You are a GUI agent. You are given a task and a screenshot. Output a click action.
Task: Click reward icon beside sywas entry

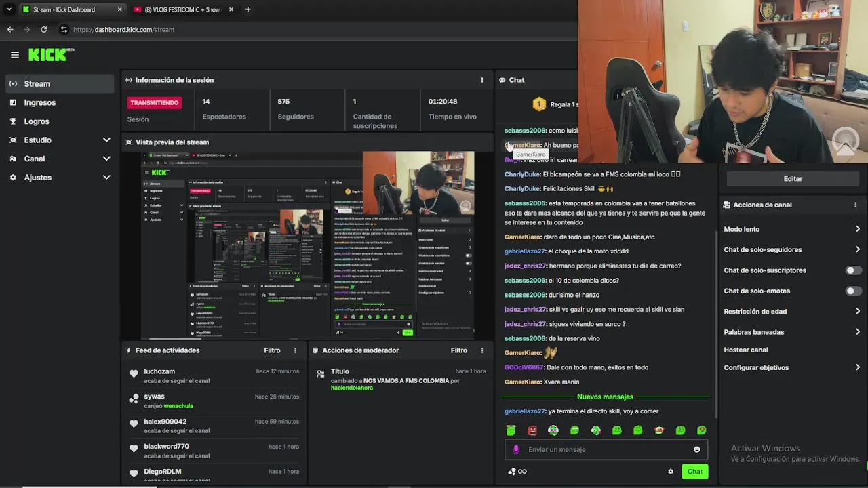pos(134,399)
